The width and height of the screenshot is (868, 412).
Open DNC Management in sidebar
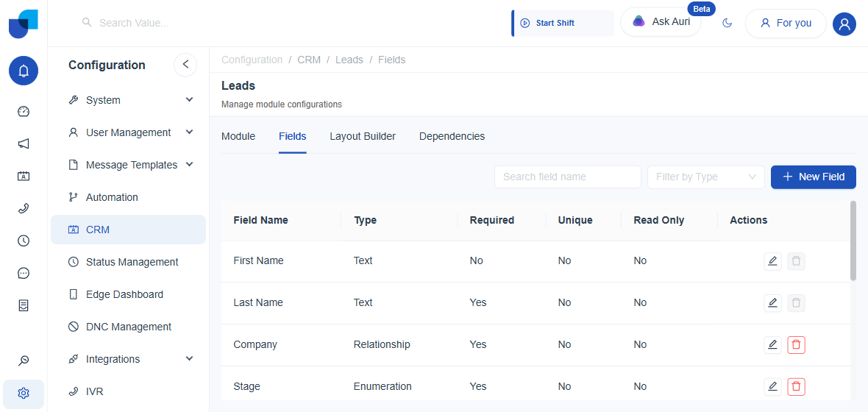click(128, 327)
